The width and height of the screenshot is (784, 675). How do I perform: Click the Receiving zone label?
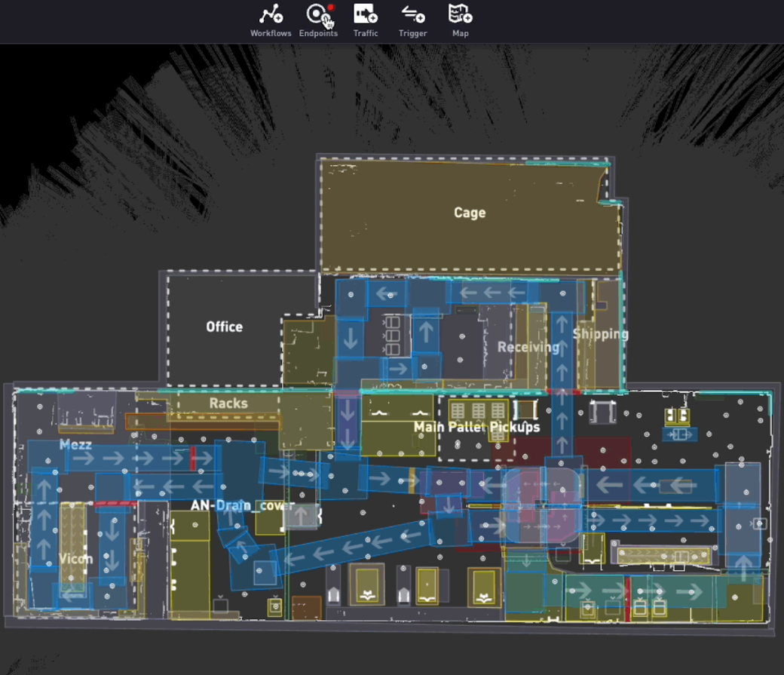528,347
